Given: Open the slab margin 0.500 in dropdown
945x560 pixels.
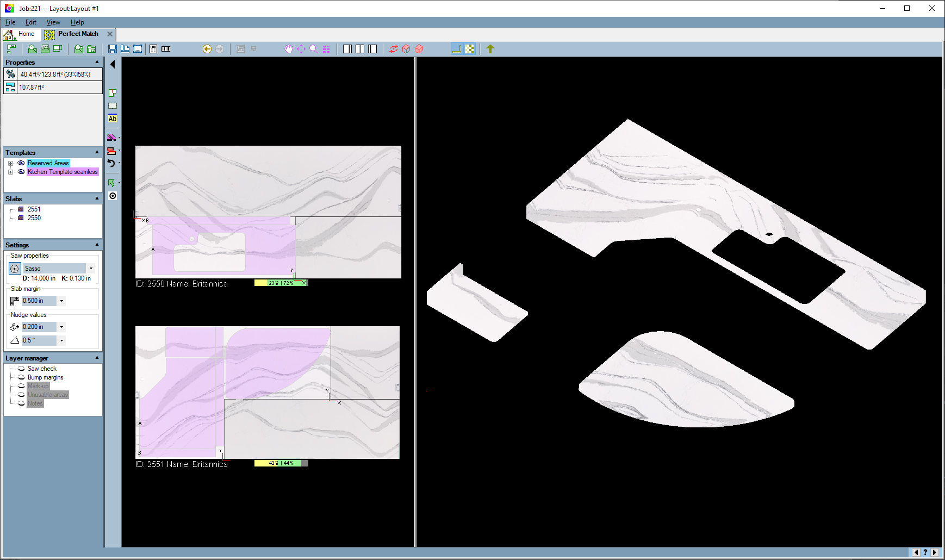Looking at the screenshot, I should [x=61, y=301].
